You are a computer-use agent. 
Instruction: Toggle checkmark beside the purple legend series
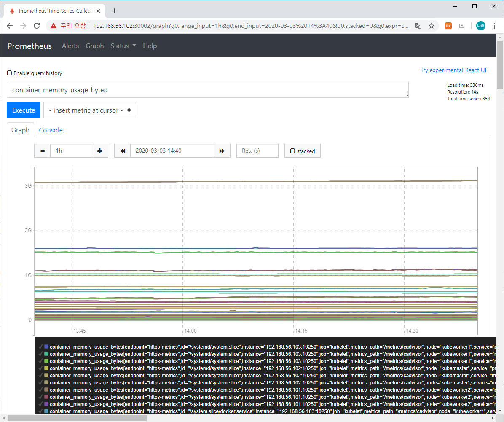coord(40,404)
